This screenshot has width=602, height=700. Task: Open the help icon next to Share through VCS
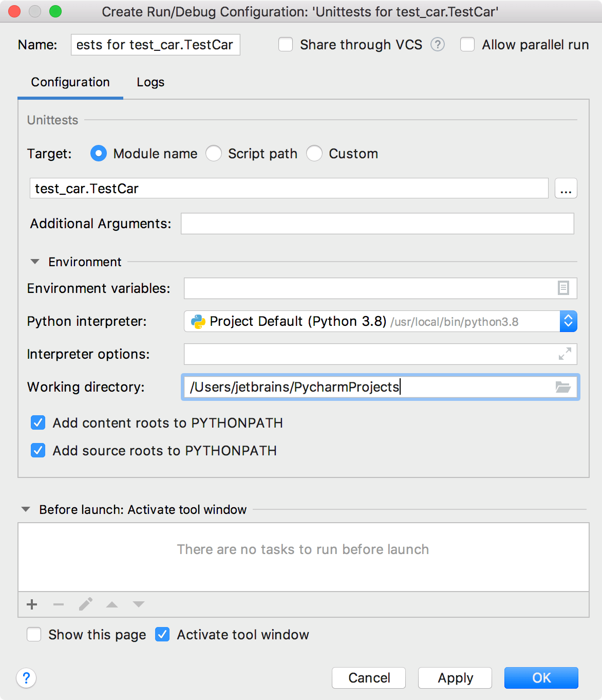click(x=438, y=45)
